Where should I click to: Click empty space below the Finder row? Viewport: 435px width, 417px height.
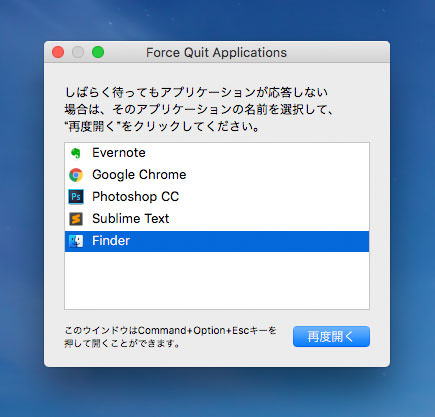[217, 280]
